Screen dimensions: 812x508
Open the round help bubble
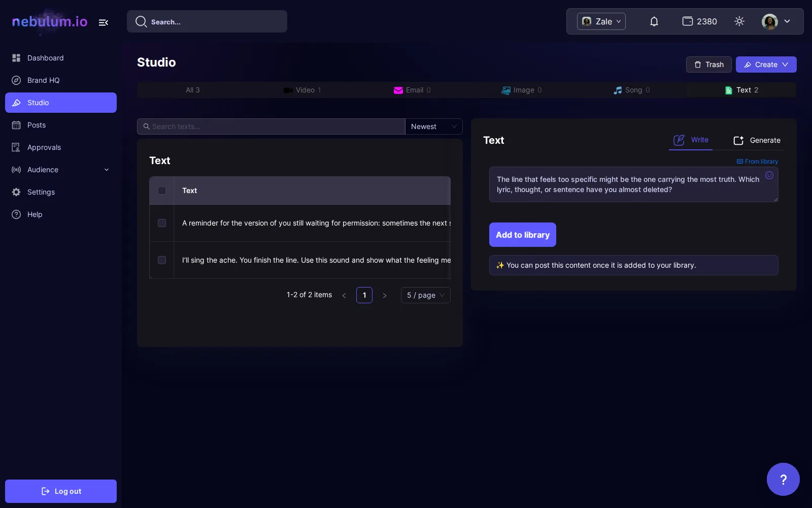783,479
